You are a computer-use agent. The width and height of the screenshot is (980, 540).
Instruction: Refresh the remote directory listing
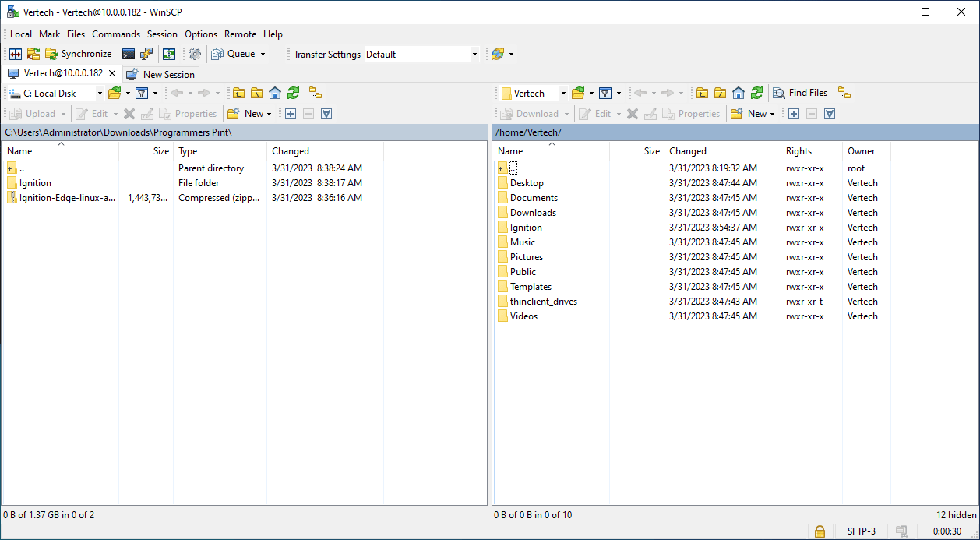pyautogui.click(x=756, y=93)
